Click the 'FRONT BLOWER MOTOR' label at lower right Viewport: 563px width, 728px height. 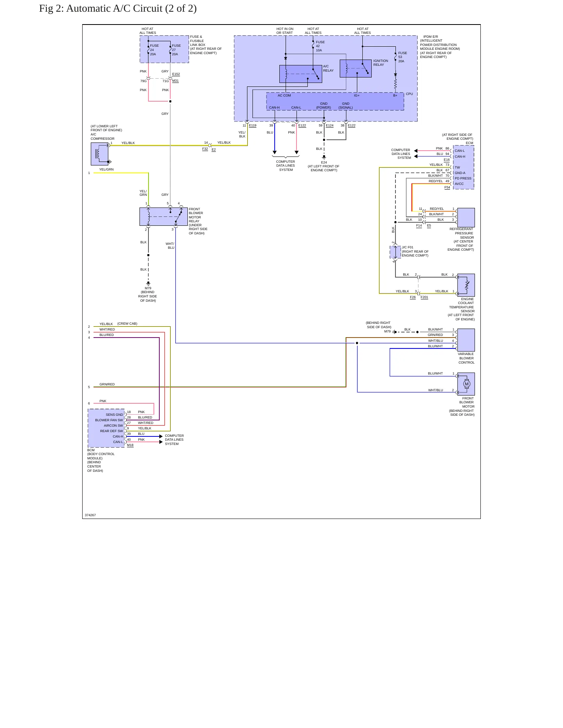pyautogui.click(x=462, y=406)
